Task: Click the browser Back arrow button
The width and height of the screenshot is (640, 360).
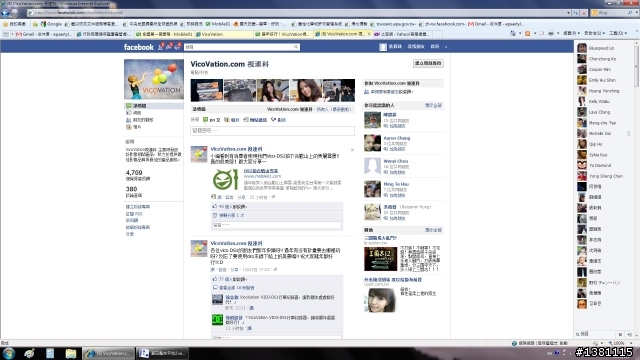Action: (5, 13)
